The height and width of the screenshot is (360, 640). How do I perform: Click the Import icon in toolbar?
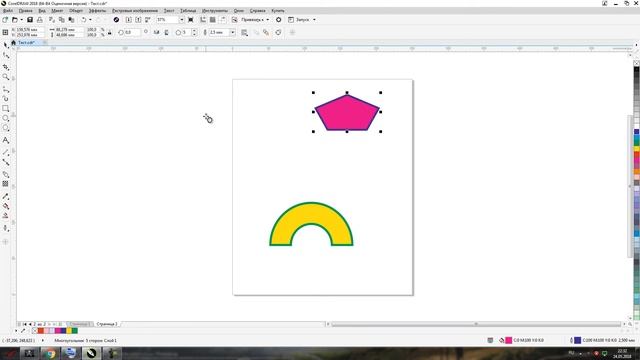129,20
